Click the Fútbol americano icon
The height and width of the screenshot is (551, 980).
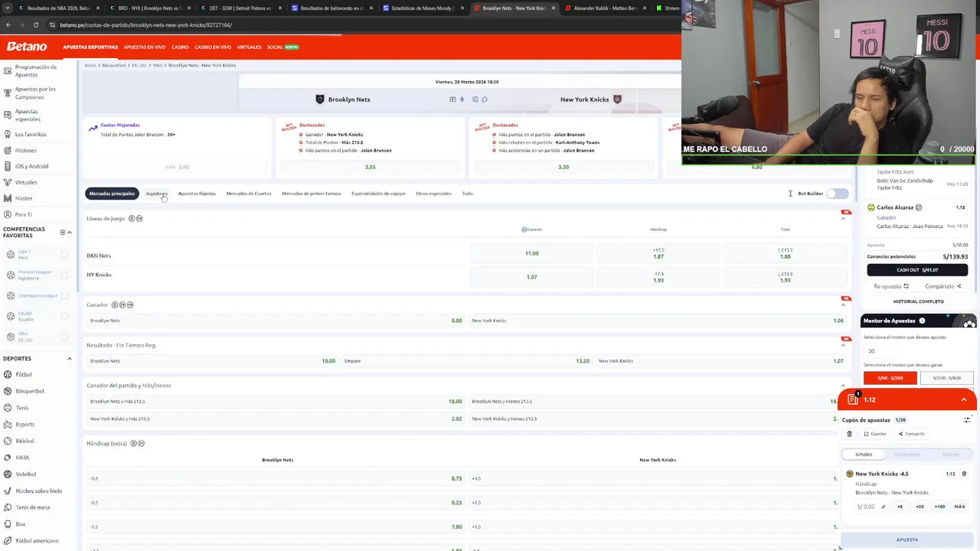[x=8, y=540]
